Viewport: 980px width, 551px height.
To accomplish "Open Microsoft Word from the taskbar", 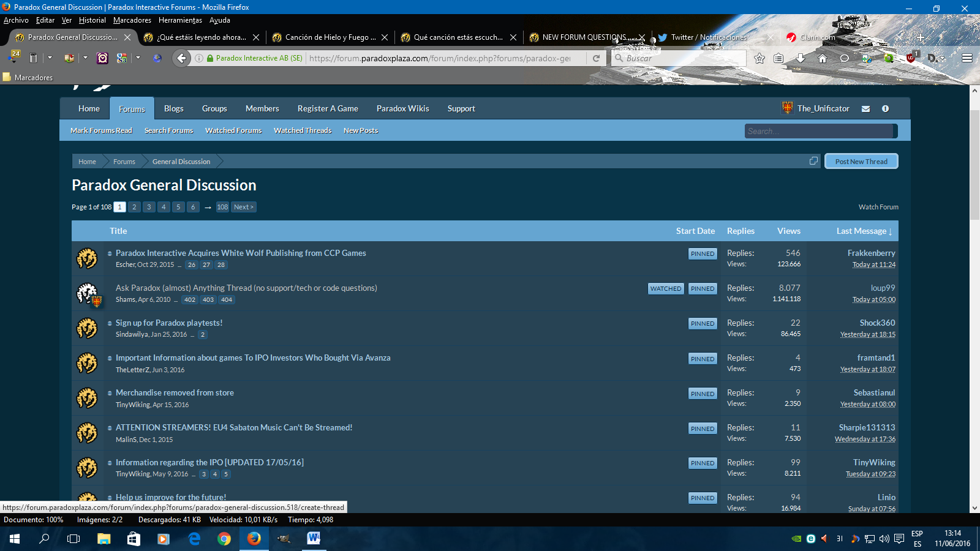I will click(x=314, y=539).
